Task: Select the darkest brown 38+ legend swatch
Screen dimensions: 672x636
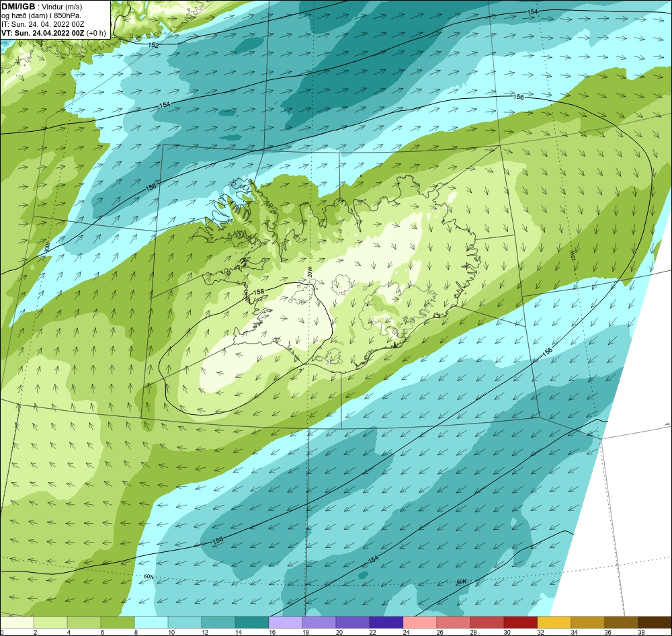Action: pos(655,623)
